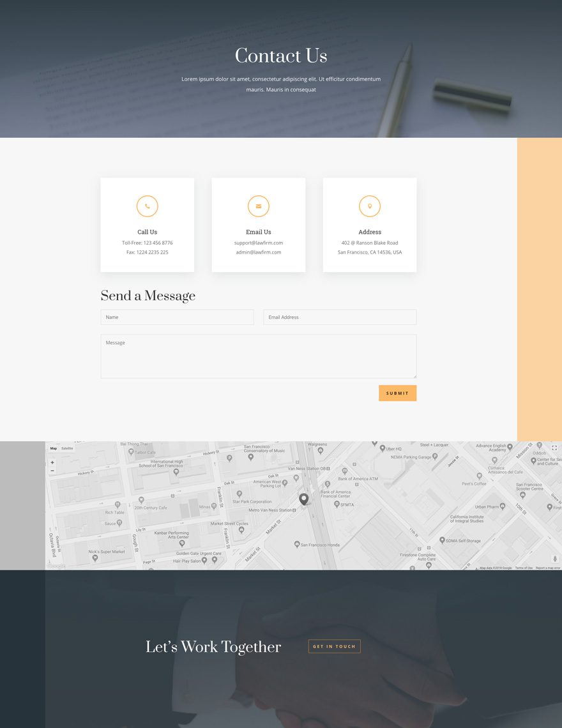Enter fullscreen map mode

click(554, 448)
